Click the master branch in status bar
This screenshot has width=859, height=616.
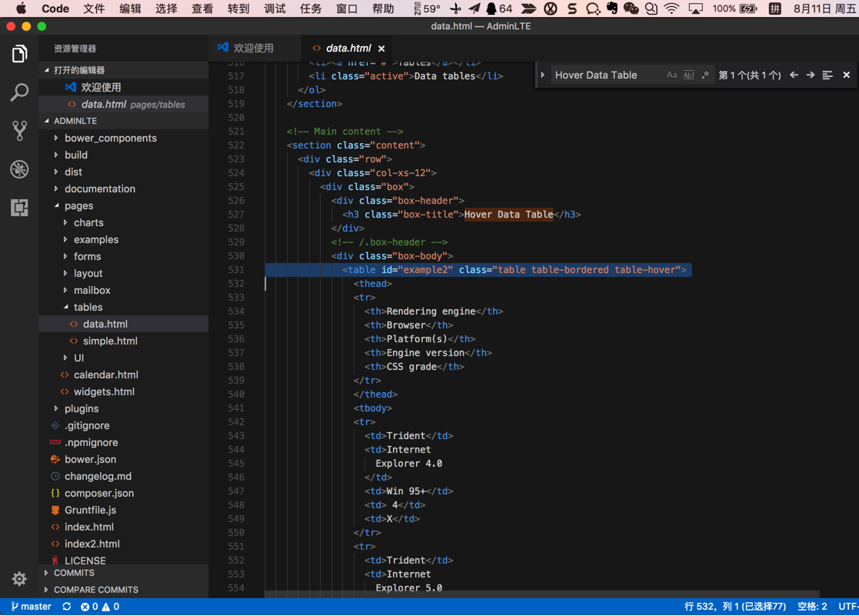(x=31, y=607)
